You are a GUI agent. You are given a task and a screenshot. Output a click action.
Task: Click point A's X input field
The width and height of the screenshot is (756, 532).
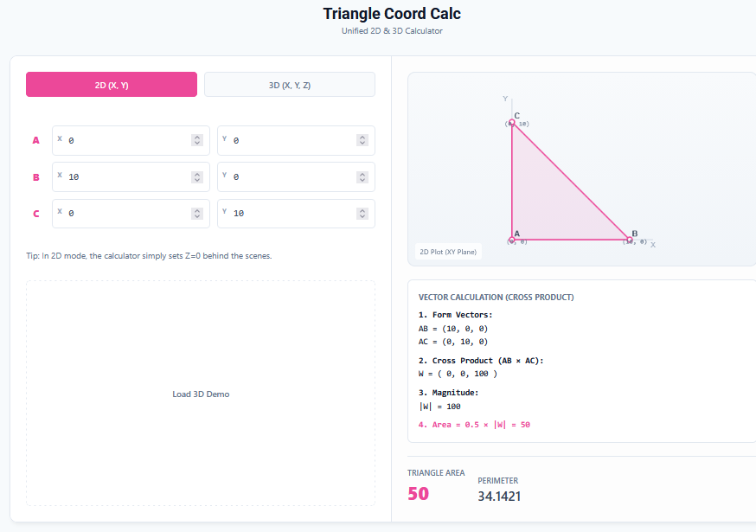point(125,139)
